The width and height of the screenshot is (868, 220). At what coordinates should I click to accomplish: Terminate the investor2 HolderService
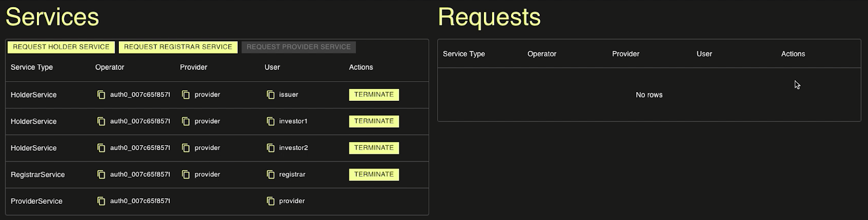[374, 148]
